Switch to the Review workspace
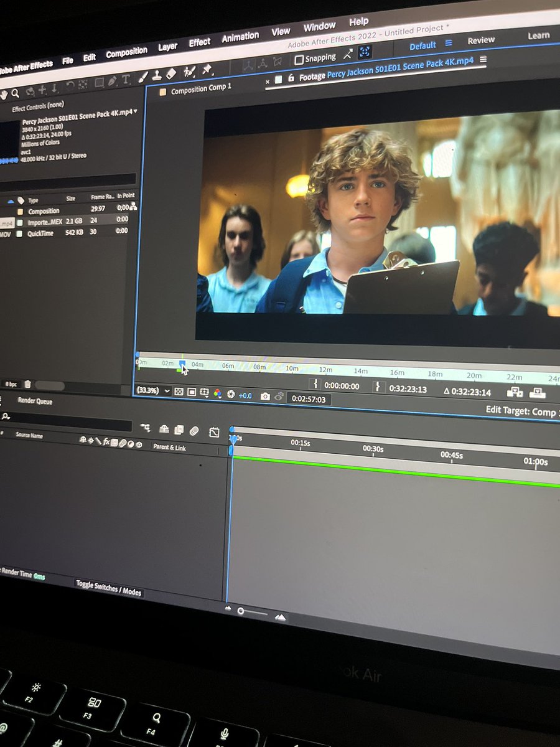 point(481,40)
